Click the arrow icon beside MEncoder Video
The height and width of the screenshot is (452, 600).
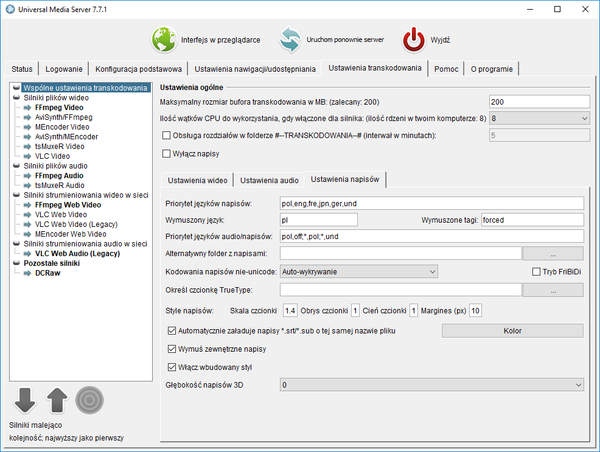(27, 127)
